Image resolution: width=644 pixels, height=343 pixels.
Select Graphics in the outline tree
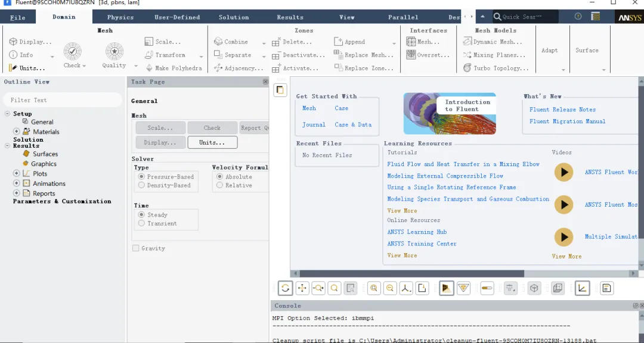point(44,164)
